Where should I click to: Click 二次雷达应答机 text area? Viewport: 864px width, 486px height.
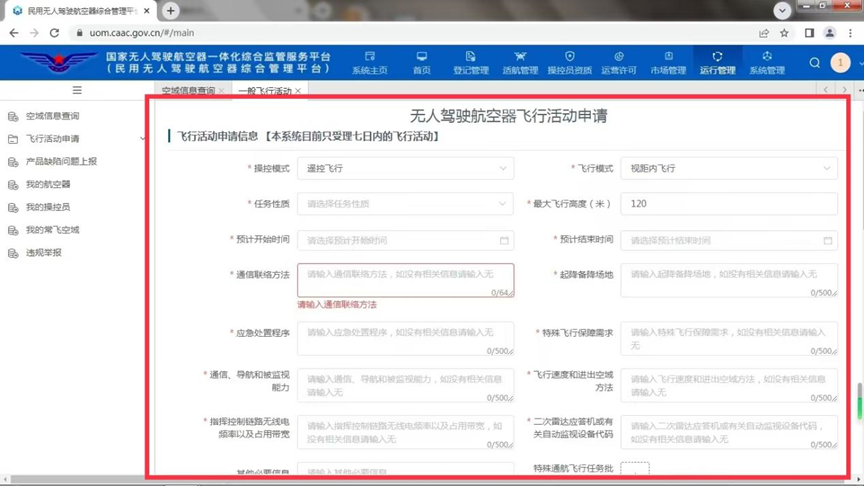coord(728,433)
